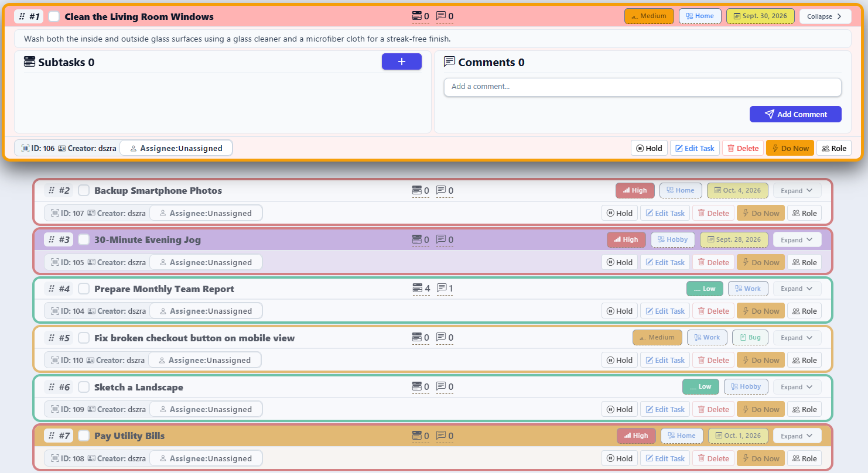Expand the Sketch a Landscape task
The width and height of the screenshot is (868, 473).
(x=797, y=386)
